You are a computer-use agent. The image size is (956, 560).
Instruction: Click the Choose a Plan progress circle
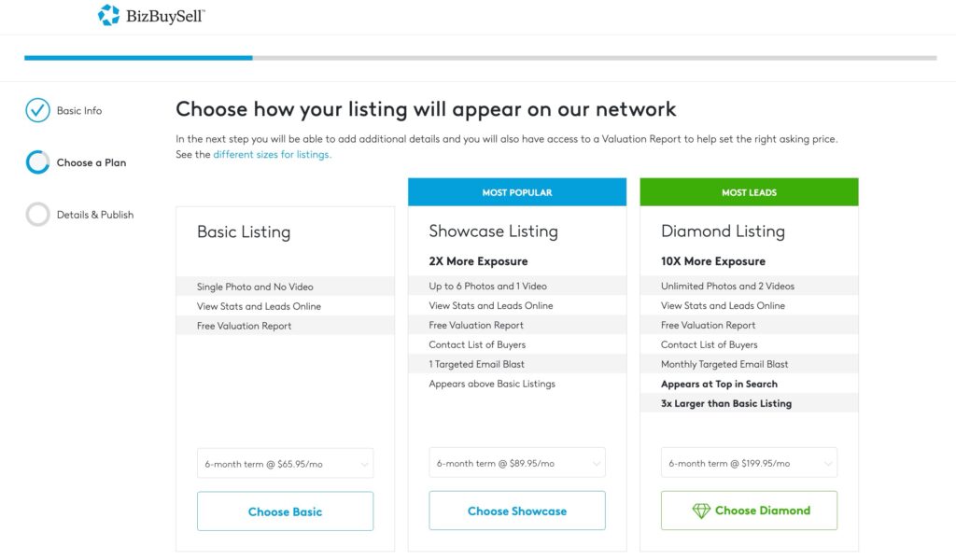coord(37,162)
